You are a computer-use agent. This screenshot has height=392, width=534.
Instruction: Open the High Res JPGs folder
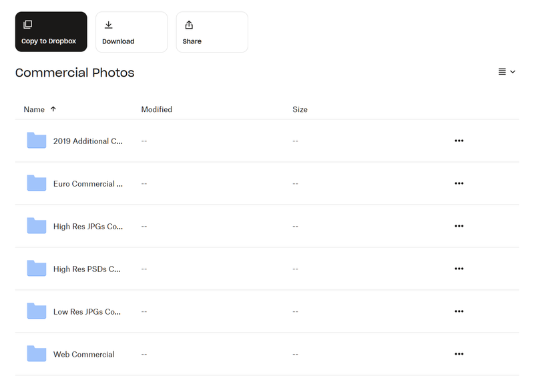click(x=87, y=227)
